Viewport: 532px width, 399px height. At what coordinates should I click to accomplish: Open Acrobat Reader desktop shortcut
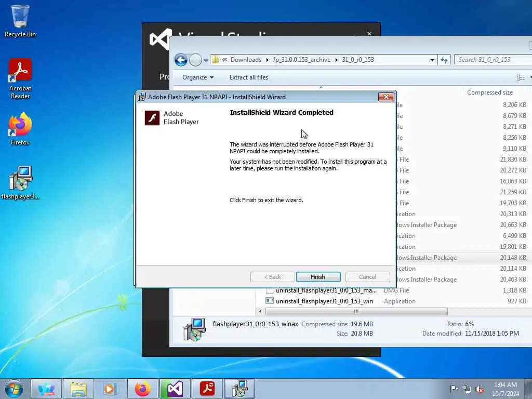tap(20, 79)
